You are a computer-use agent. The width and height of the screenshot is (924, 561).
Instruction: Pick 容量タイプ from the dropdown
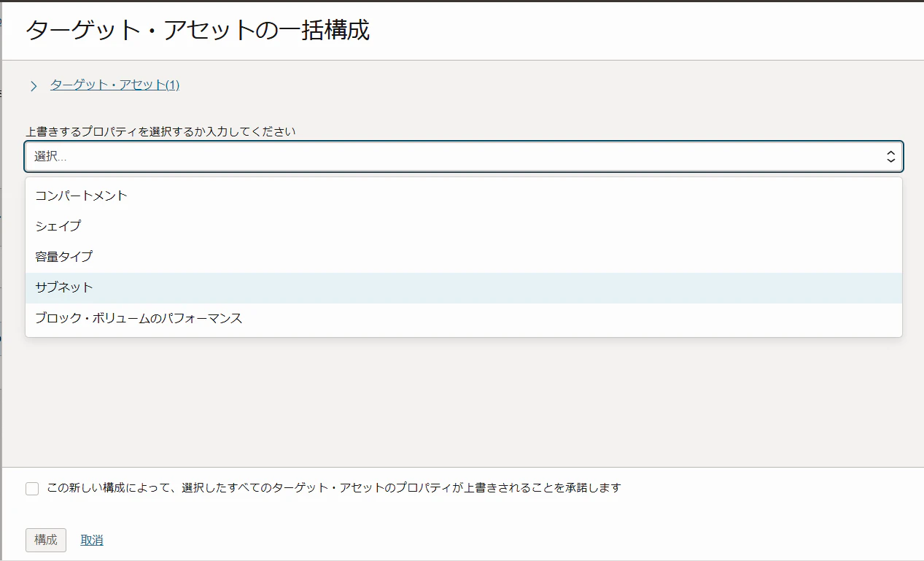click(x=464, y=257)
